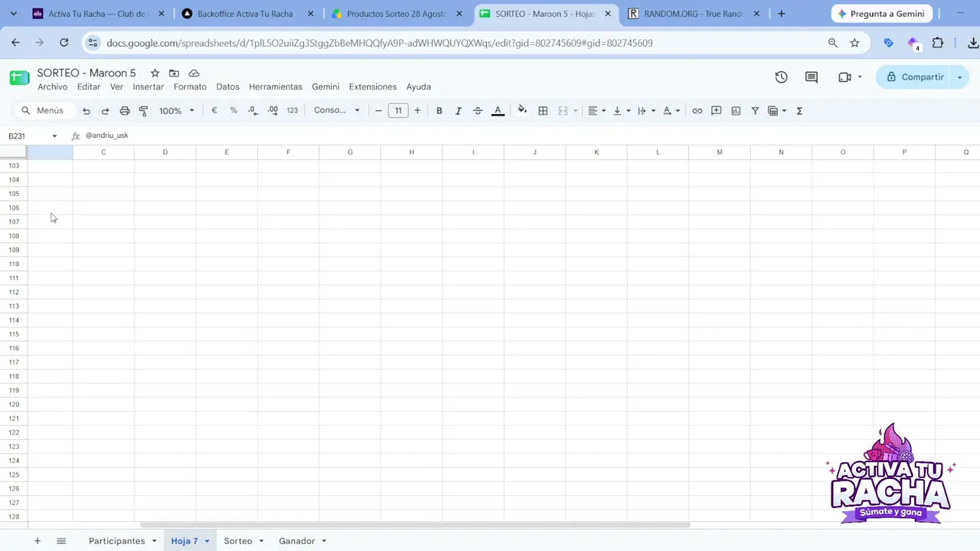980x551 pixels.
Task: Click the move-to-folder icon beside the title
Action: pos(174,73)
